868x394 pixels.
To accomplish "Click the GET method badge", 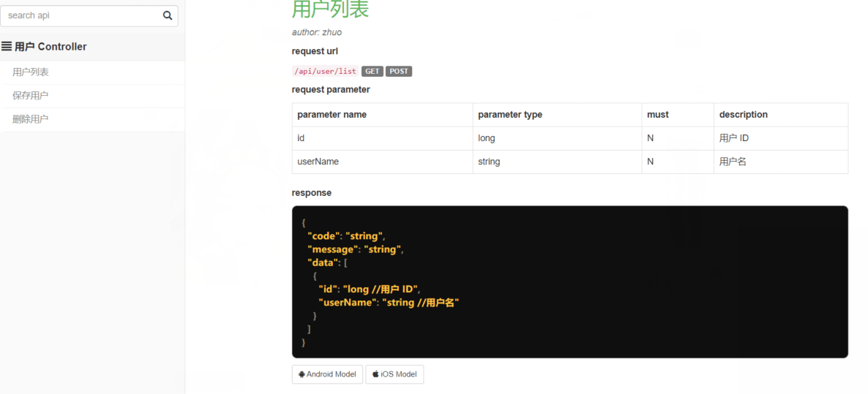I will pyautogui.click(x=372, y=71).
